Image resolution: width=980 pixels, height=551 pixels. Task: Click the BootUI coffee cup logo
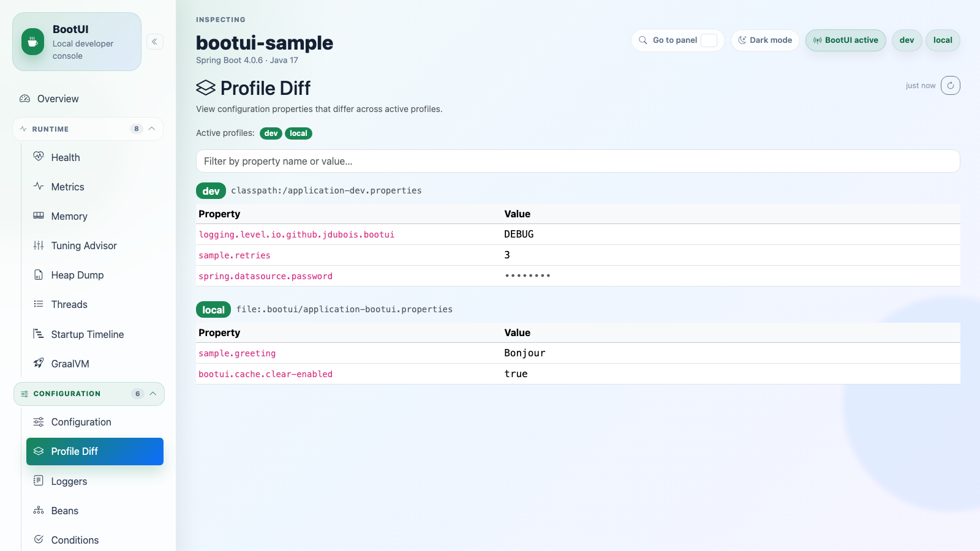tap(32, 42)
